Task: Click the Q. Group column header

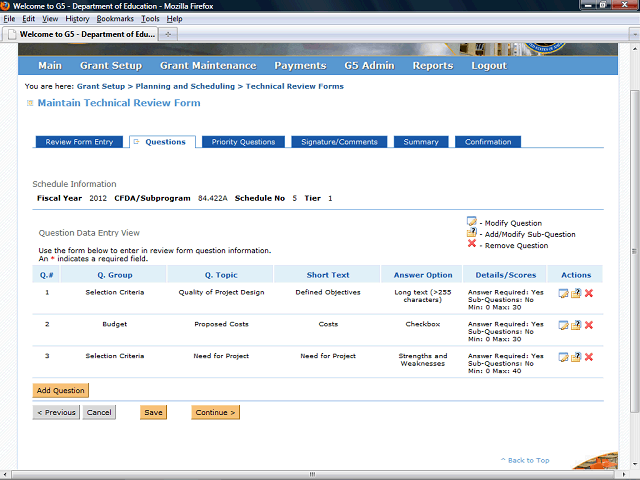Action: click(115, 275)
